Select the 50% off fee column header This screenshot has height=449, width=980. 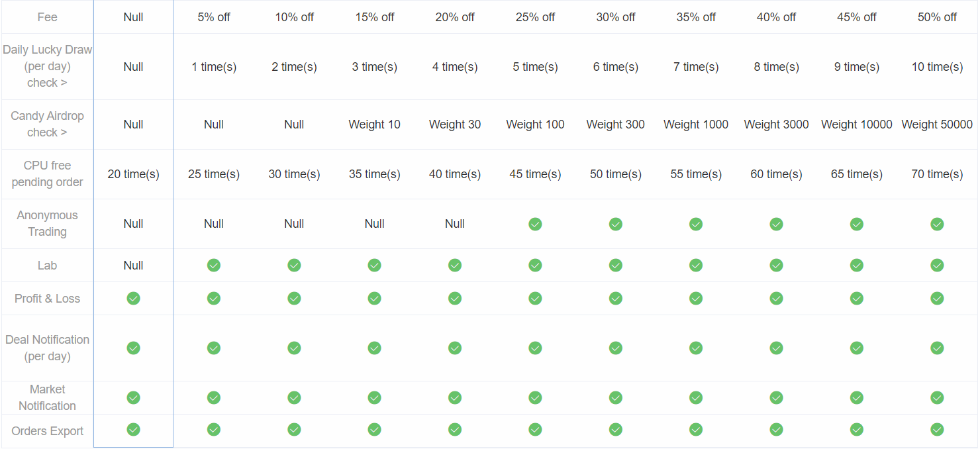(x=937, y=17)
